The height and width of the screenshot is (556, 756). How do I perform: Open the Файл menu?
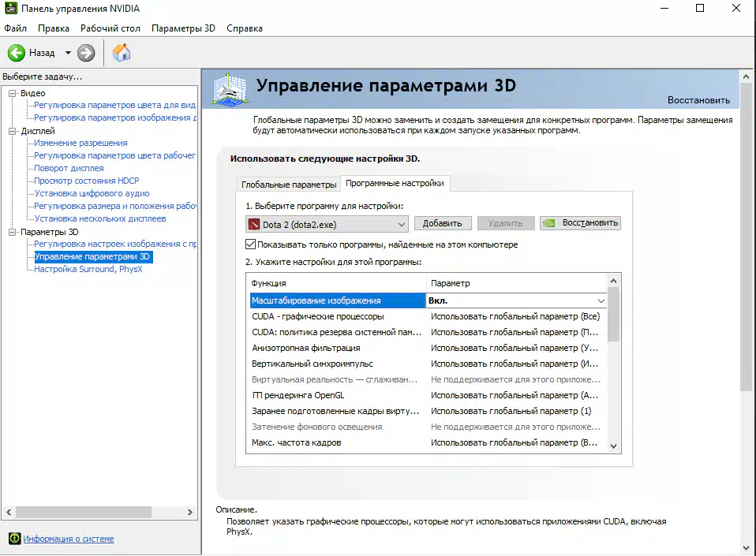pos(16,28)
